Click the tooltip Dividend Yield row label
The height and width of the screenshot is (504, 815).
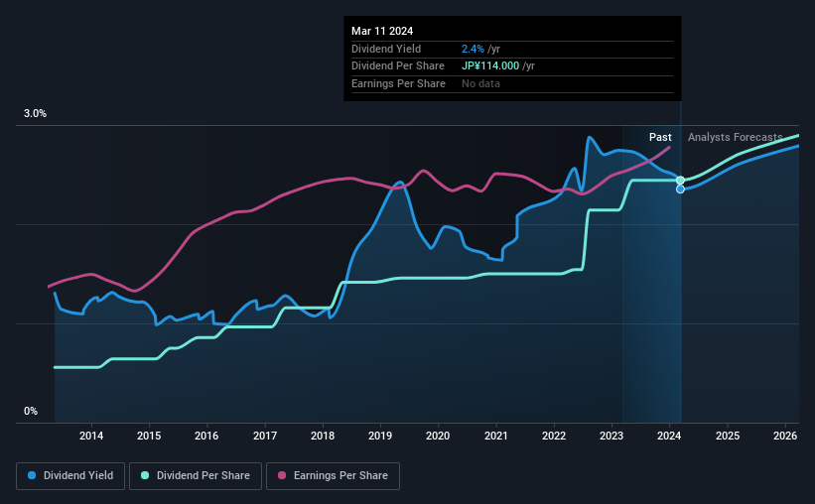(386, 49)
